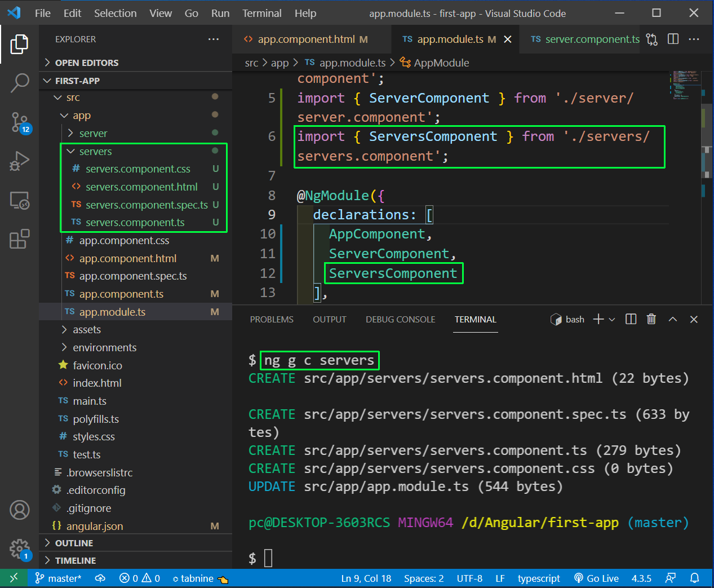Open the Terminal menu
Image resolution: width=714 pixels, height=588 pixels.
point(262,13)
